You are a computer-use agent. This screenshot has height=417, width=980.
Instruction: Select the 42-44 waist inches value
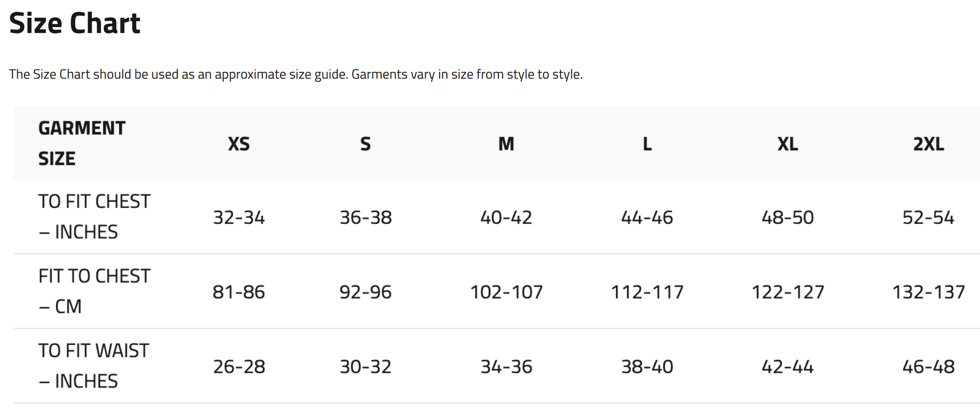pos(788,367)
